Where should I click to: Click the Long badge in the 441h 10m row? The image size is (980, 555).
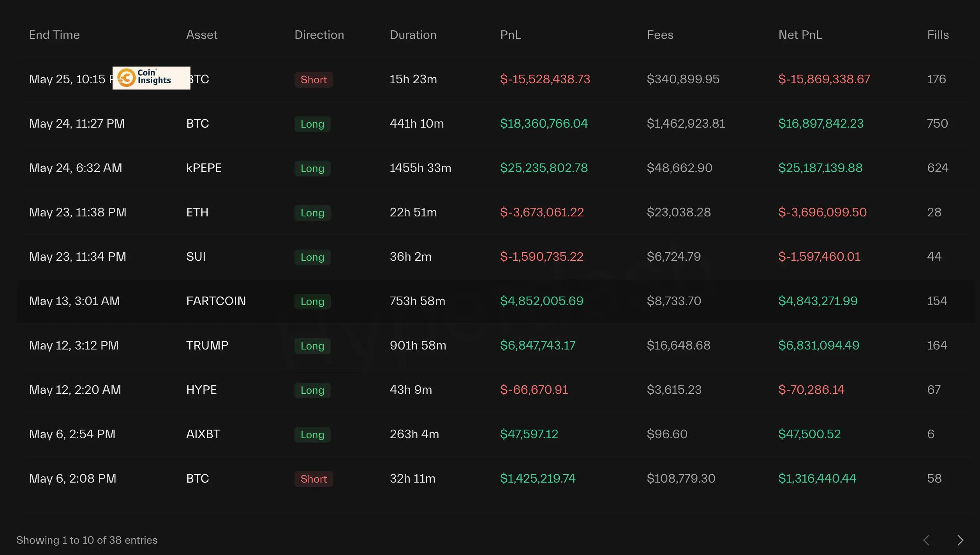[x=312, y=124]
